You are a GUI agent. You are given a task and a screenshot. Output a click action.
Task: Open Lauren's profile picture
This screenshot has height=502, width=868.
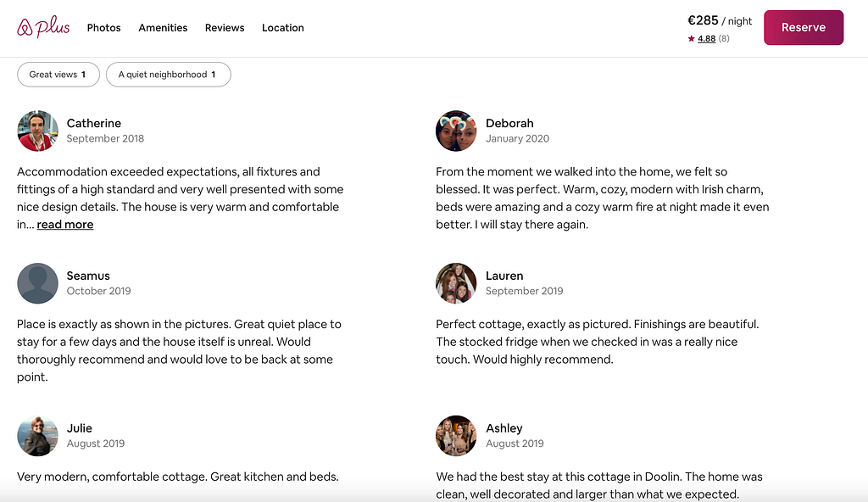coord(456,283)
